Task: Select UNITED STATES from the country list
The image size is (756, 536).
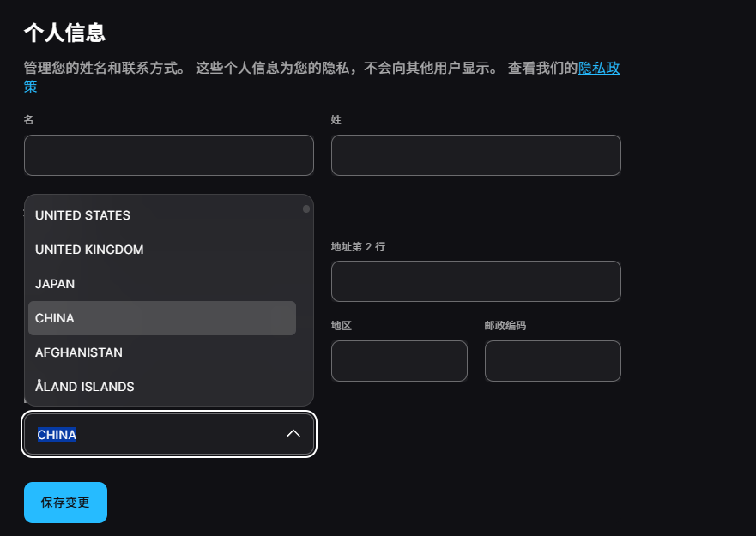Action: pos(162,215)
